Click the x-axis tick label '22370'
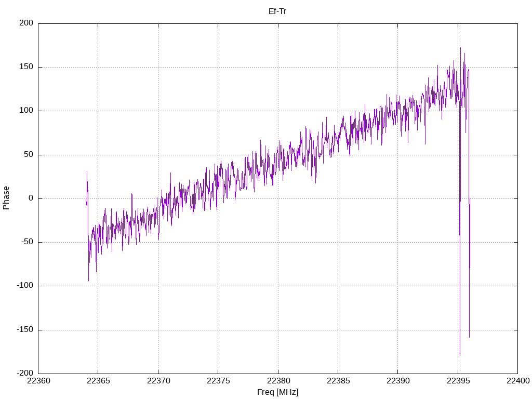This screenshot has height=399, width=532. (158, 381)
